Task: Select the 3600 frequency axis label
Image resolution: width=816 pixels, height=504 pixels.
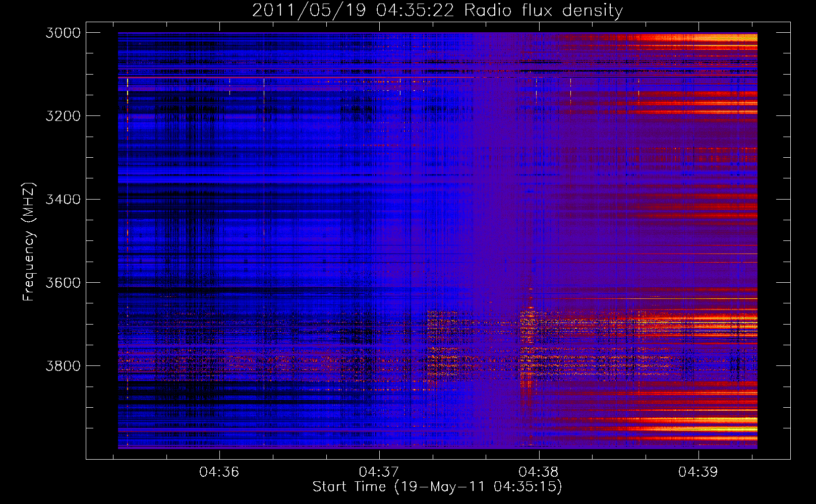Action: pyautogui.click(x=63, y=282)
